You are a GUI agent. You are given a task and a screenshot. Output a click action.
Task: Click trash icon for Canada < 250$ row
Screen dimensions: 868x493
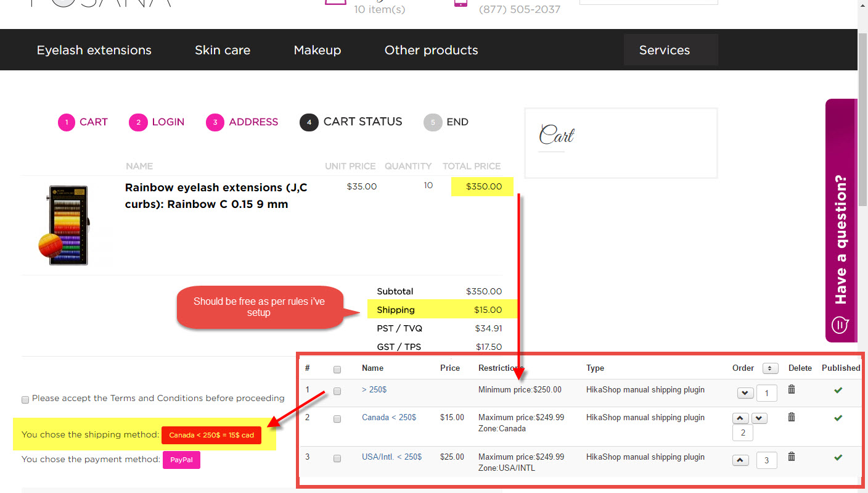click(792, 418)
